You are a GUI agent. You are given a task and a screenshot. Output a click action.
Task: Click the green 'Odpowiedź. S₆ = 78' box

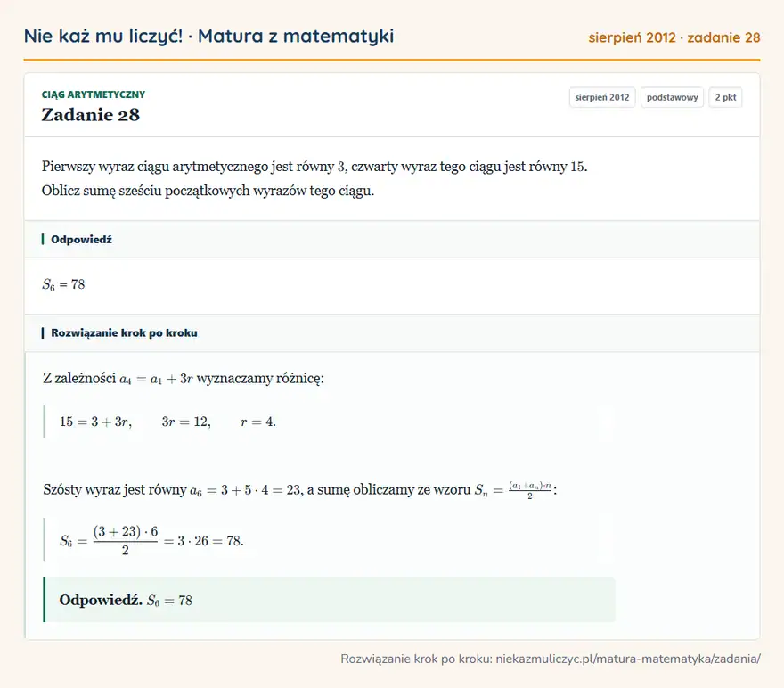click(x=330, y=600)
